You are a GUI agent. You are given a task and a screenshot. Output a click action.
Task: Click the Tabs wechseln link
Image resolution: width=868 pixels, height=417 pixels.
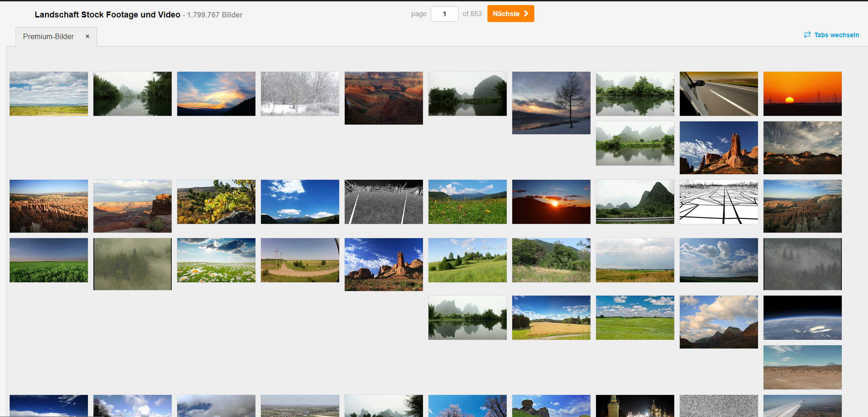pos(836,35)
